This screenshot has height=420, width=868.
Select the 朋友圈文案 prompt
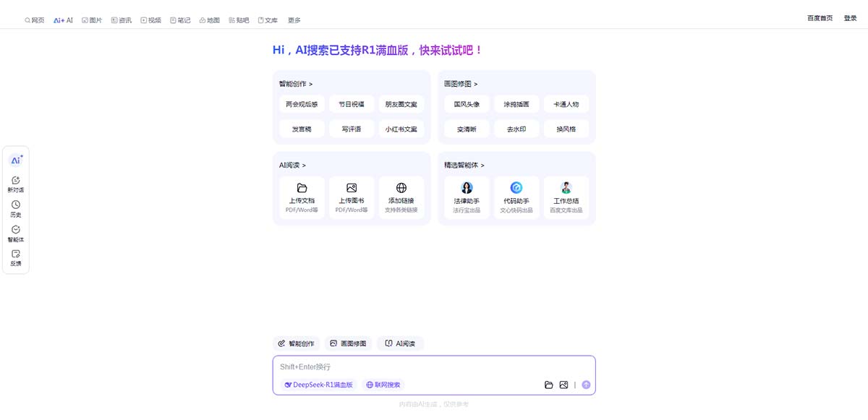(x=401, y=104)
